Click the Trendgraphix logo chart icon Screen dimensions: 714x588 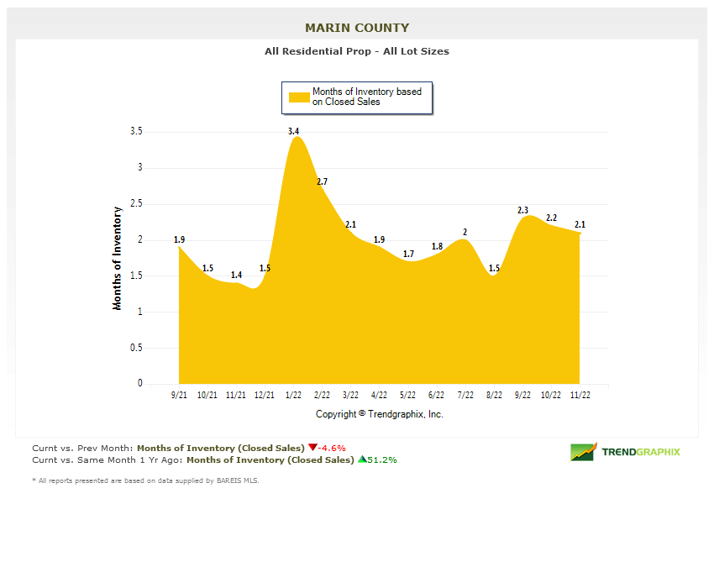coord(583,452)
